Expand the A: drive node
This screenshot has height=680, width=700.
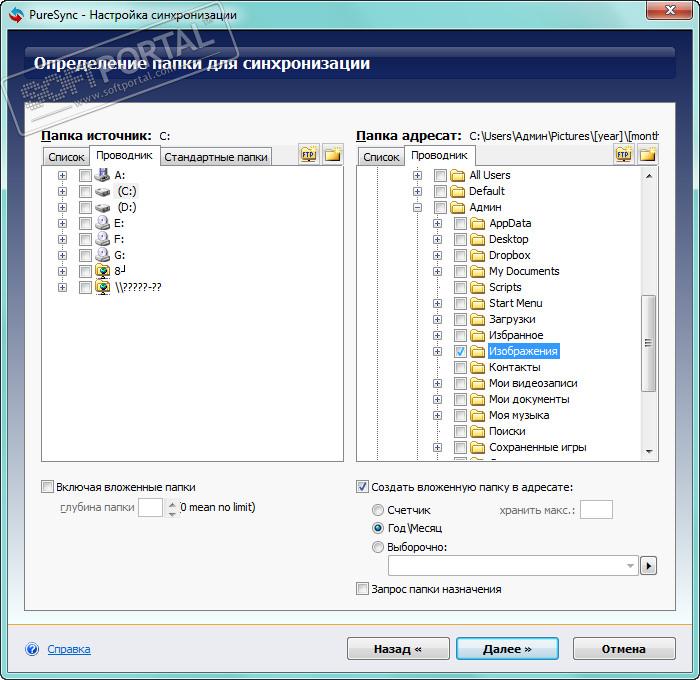62,175
